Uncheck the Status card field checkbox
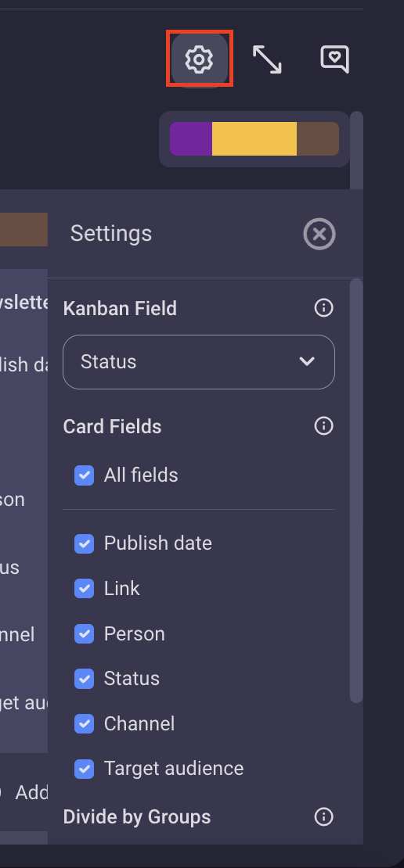This screenshot has height=868, width=404. (x=85, y=679)
